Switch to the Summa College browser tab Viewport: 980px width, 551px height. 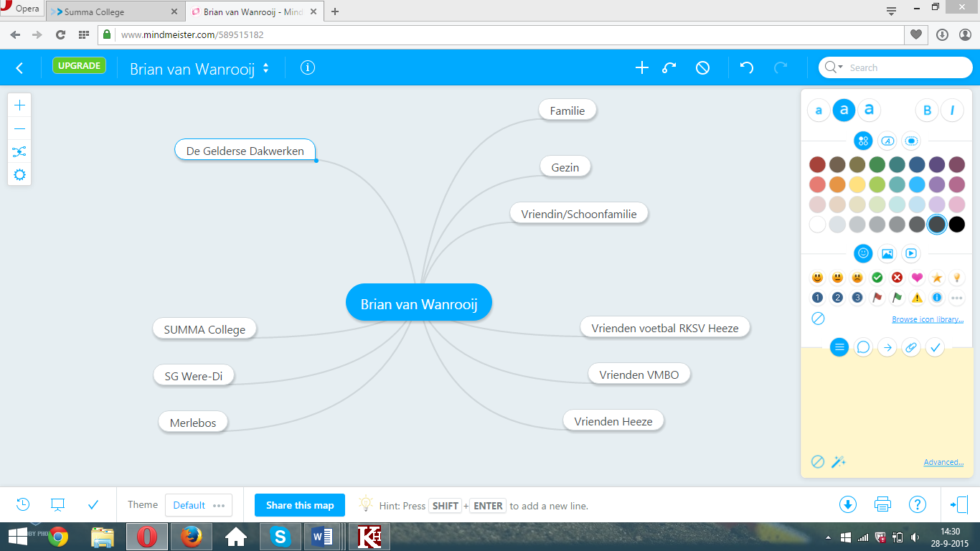point(113,11)
